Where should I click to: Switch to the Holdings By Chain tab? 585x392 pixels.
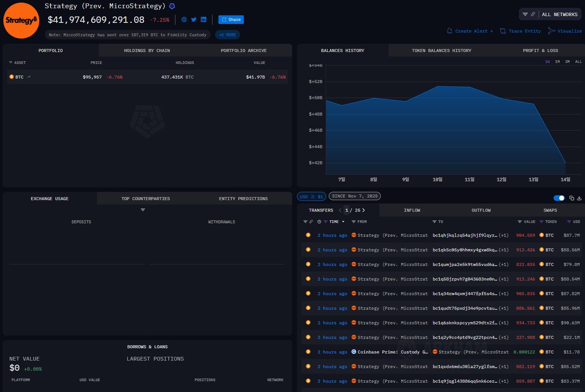click(x=147, y=50)
